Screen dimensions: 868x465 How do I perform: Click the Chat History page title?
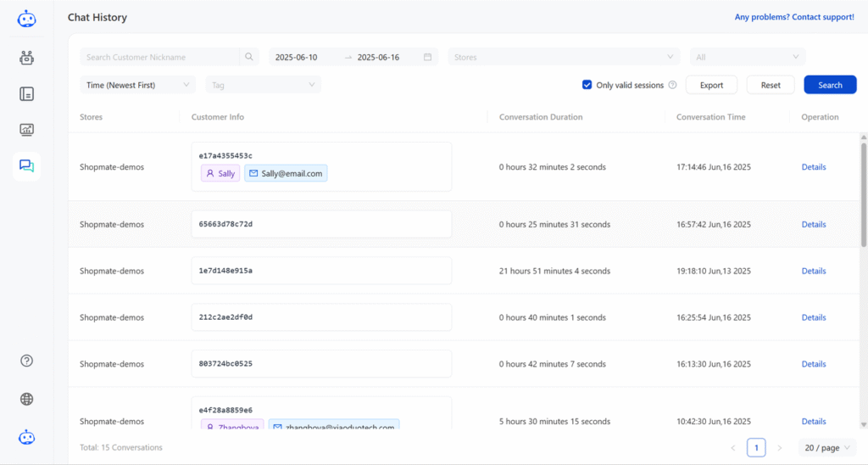pos(97,17)
